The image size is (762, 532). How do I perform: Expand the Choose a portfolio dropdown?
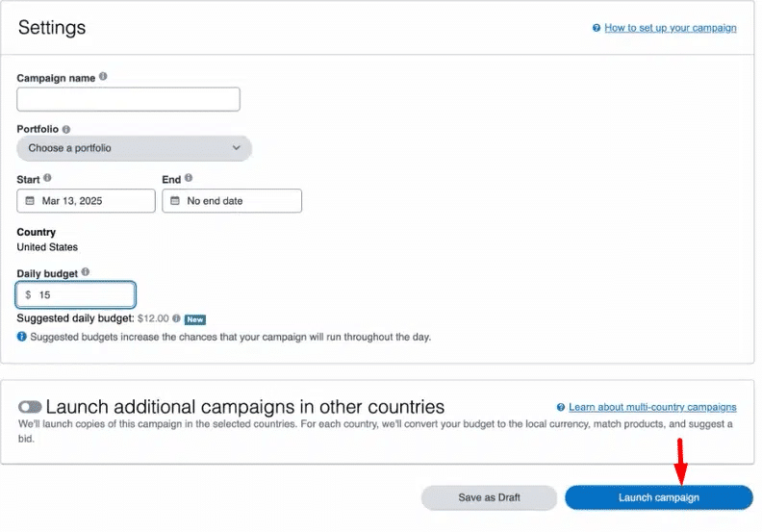(134, 148)
